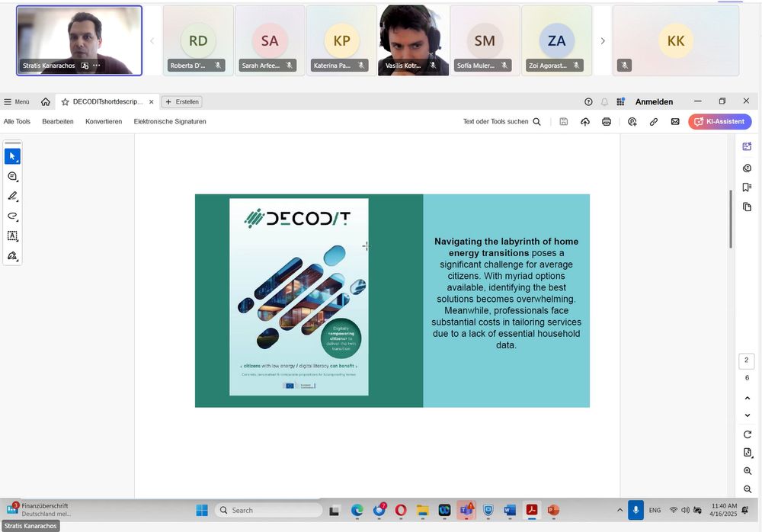Go to next page with down arrow
762x532 pixels.
(x=748, y=415)
